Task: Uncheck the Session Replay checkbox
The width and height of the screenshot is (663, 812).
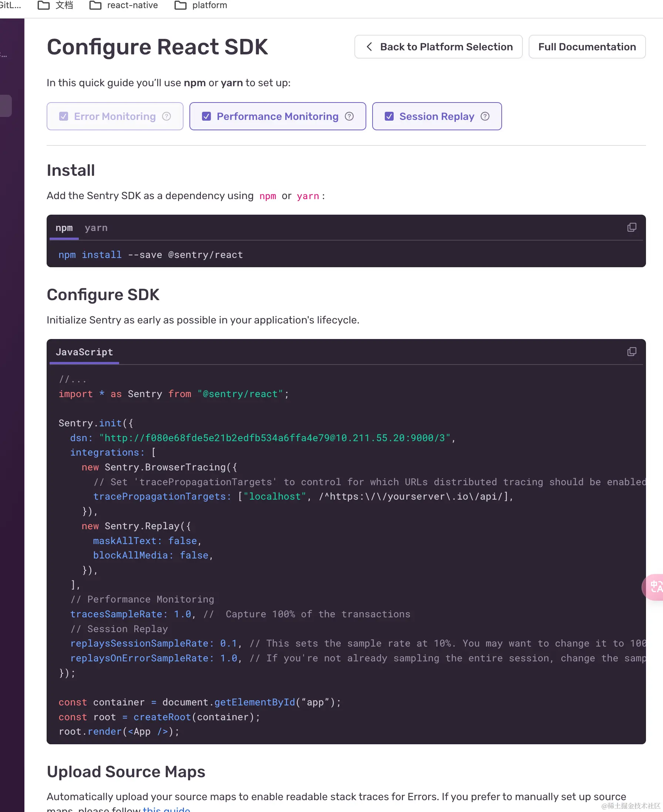Action: pyautogui.click(x=389, y=116)
